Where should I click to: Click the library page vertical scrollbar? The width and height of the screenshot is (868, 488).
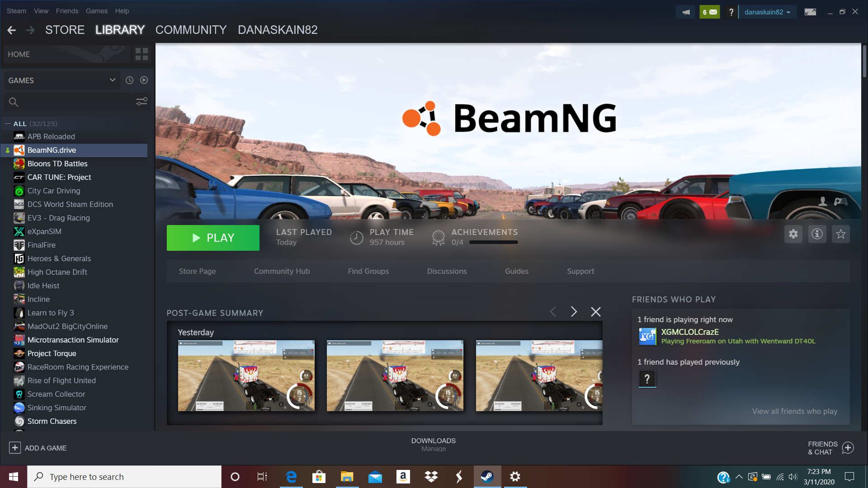(864, 61)
